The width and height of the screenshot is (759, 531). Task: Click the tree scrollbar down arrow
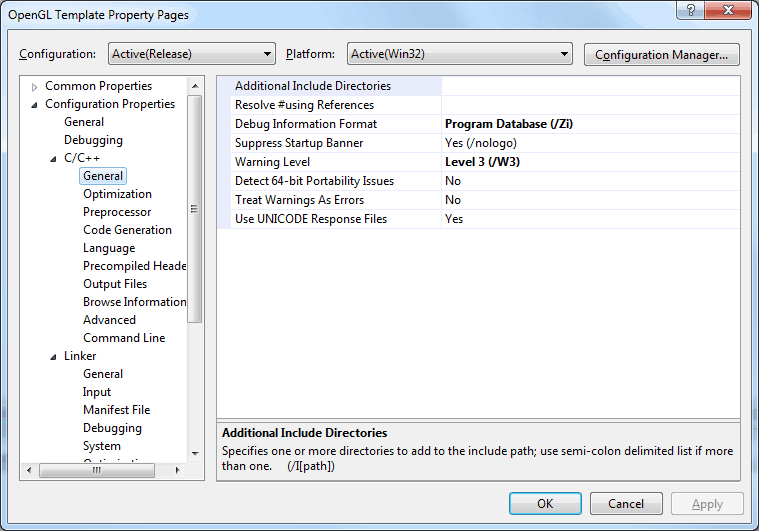195,454
